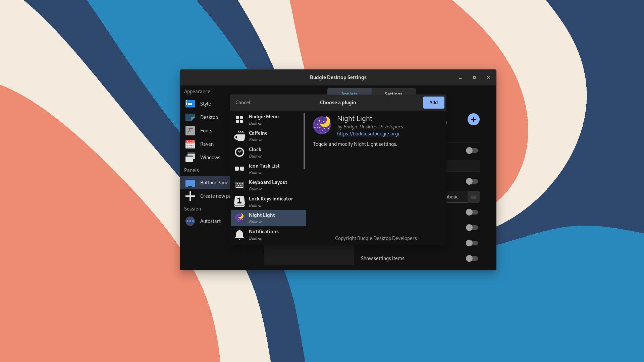
Task: Click Add to add Night Light plugin
Action: pos(433,102)
